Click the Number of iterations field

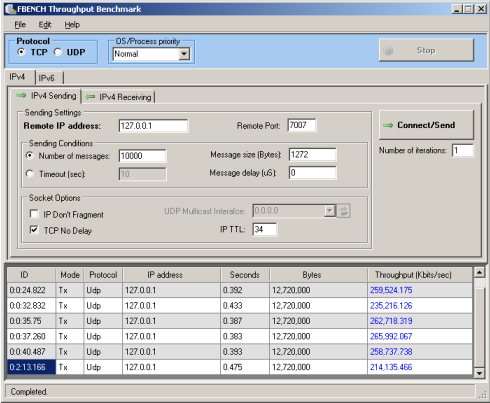coord(462,150)
